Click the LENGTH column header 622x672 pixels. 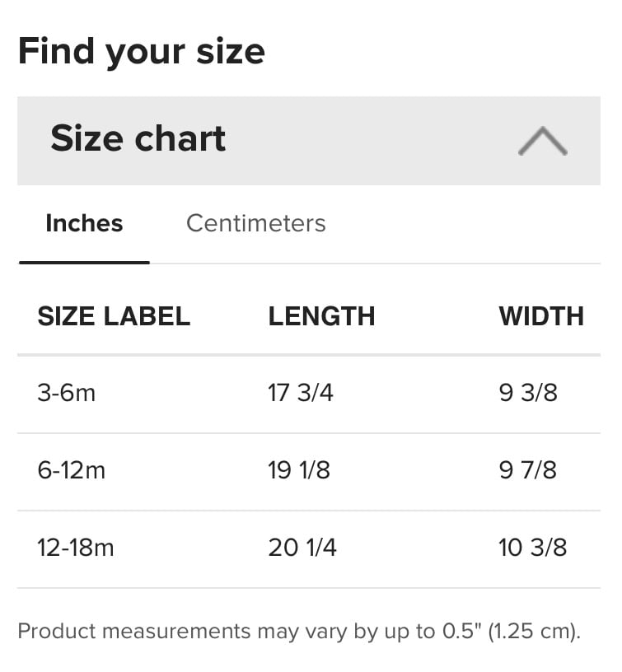pyautogui.click(x=321, y=316)
